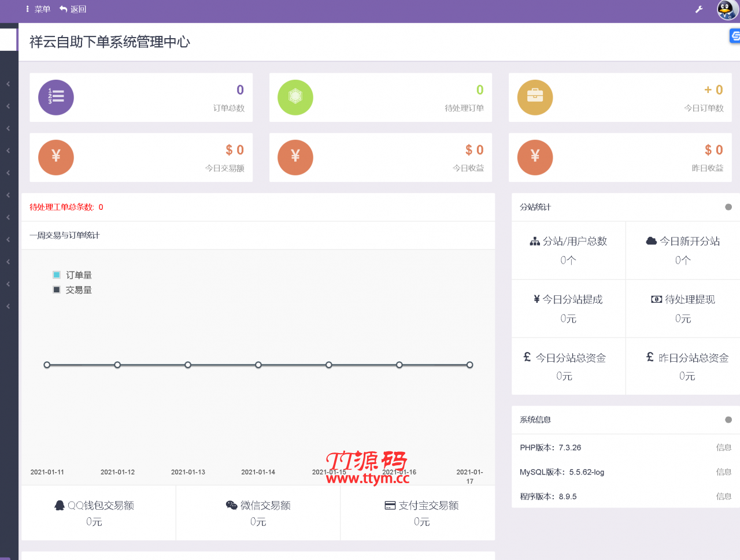Click the money icon beside 待处理提现
Image resolution: width=740 pixels, height=560 pixels.
[x=656, y=299]
